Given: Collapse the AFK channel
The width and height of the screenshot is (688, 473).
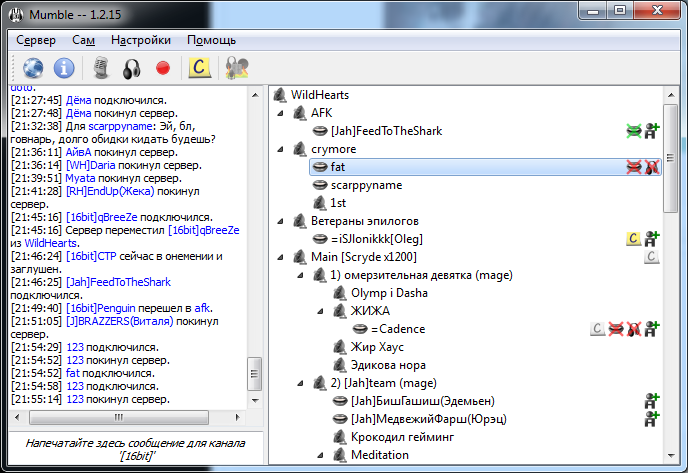Looking at the screenshot, I should [280, 114].
